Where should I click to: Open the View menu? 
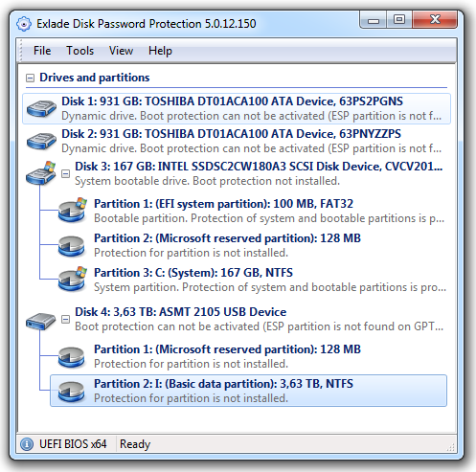coord(121,51)
